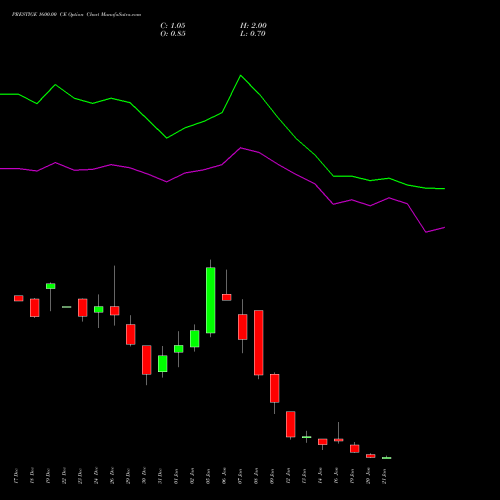Click the '19 Jan' date label
The width and height of the screenshot is (500, 500).
click(x=352, y=476)
